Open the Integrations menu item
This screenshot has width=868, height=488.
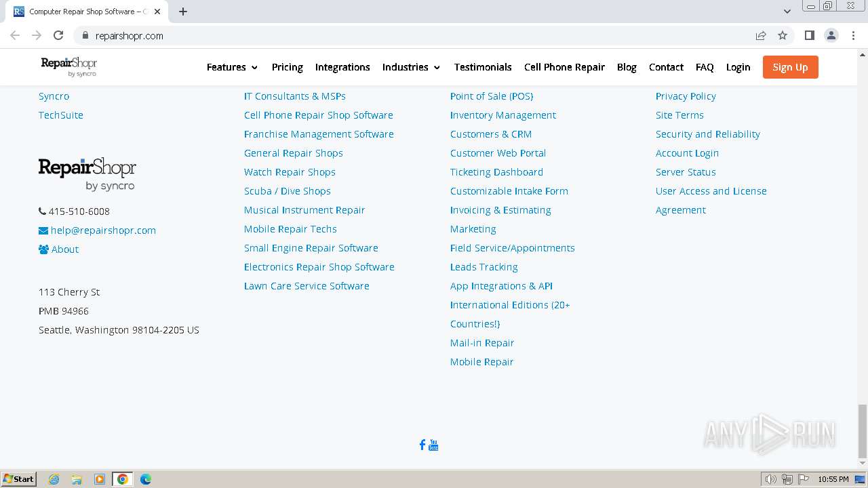342,67
